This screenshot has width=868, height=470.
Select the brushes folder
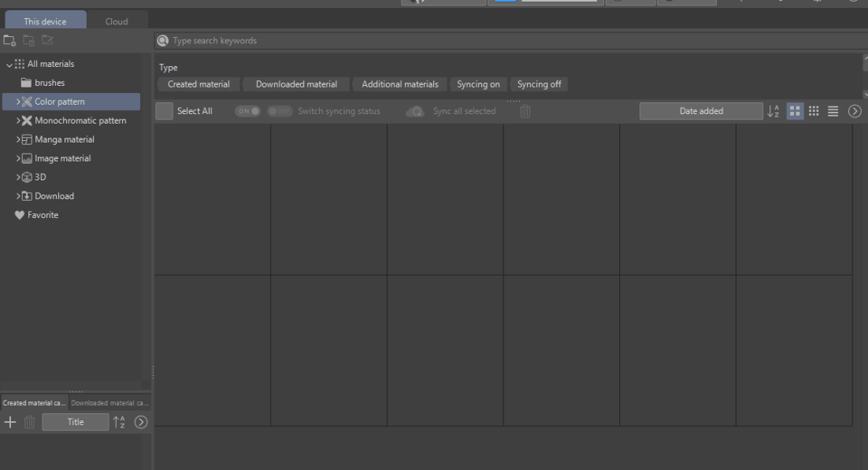[49, 82]
